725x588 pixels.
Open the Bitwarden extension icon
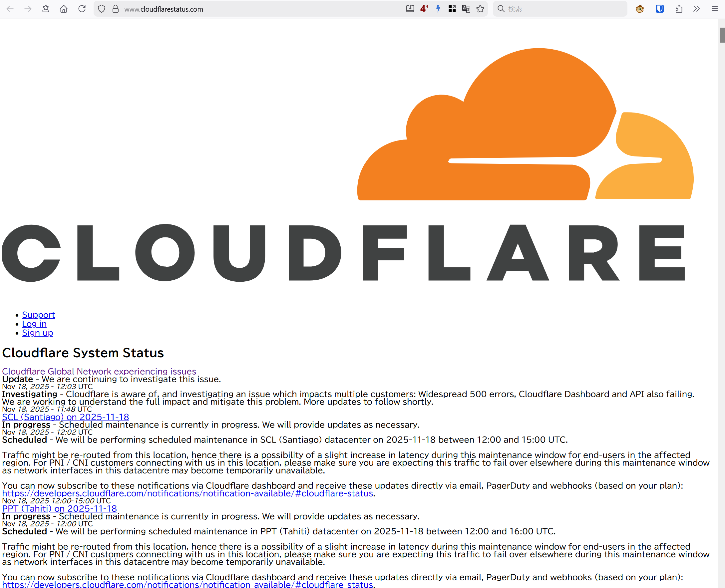click(x=659, y=9)
